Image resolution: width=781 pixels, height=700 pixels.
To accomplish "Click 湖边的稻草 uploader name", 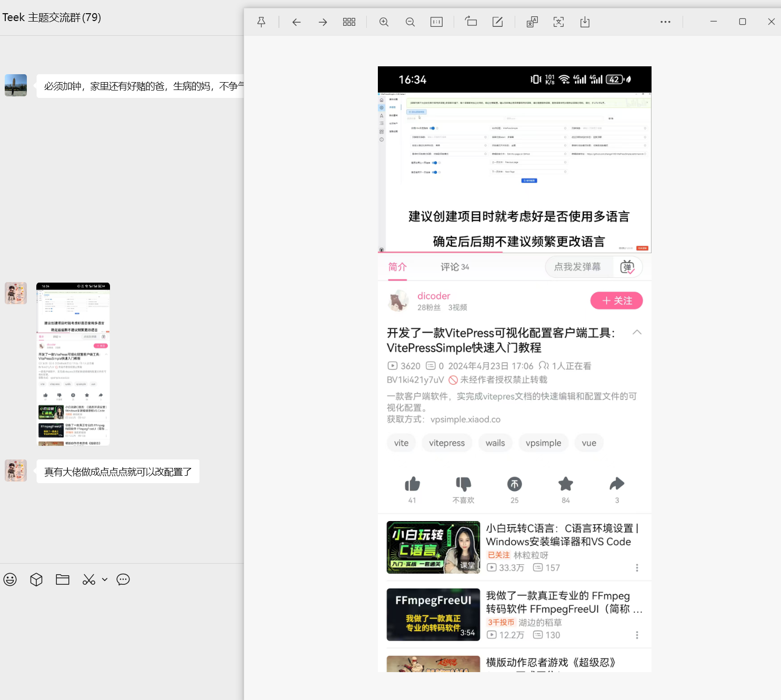I will (x=540, y=623).
